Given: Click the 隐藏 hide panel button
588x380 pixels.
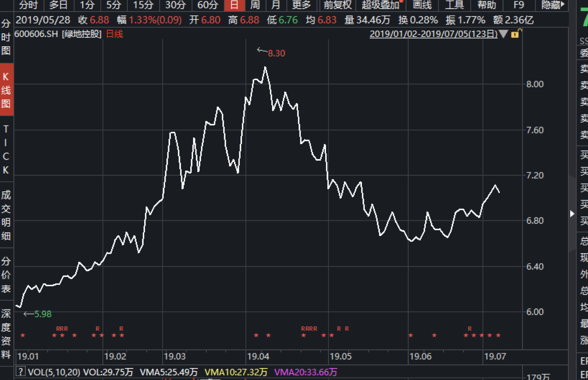Looking at the screenshot, I should 553,5.
